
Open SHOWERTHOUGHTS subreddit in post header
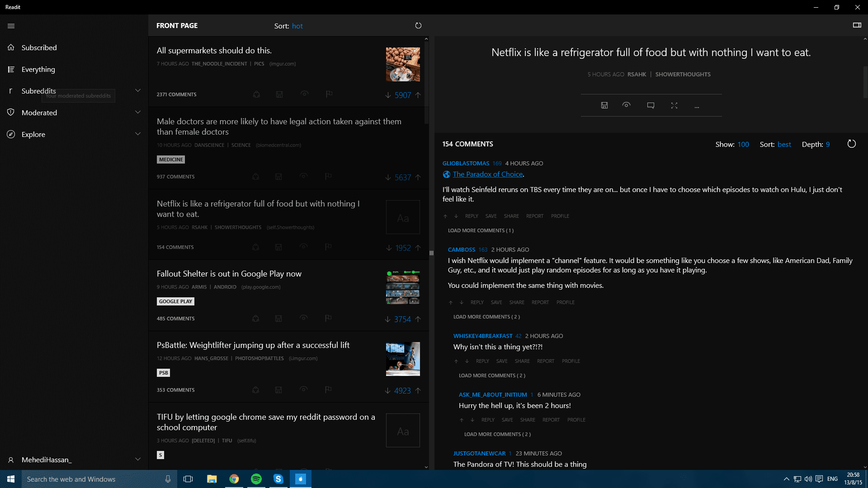pos(683,75)
